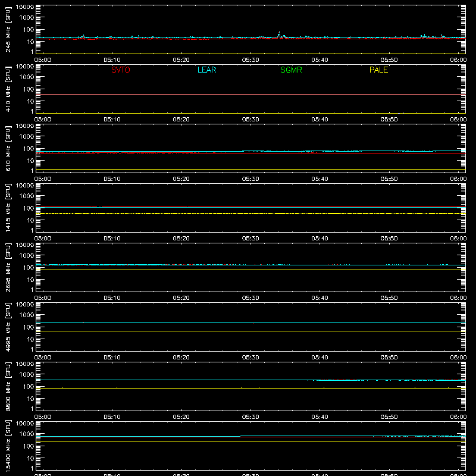The width and height of the screenshot is (476, 476).
Task: Click 05:10 time label under 610 MHz panel
Action: pyautogui.click(x=112, y=179)
